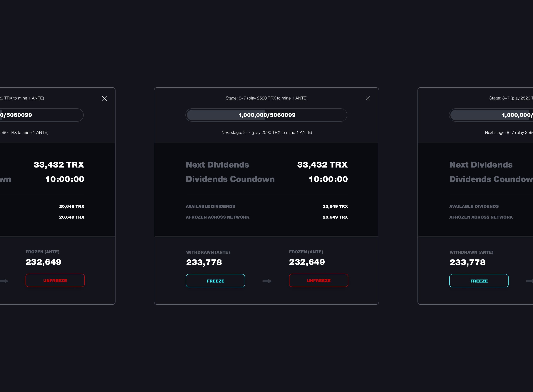Click the left card's mining progress bar
Viewport: 533px width, 392px height.
(x=40, y=115)
